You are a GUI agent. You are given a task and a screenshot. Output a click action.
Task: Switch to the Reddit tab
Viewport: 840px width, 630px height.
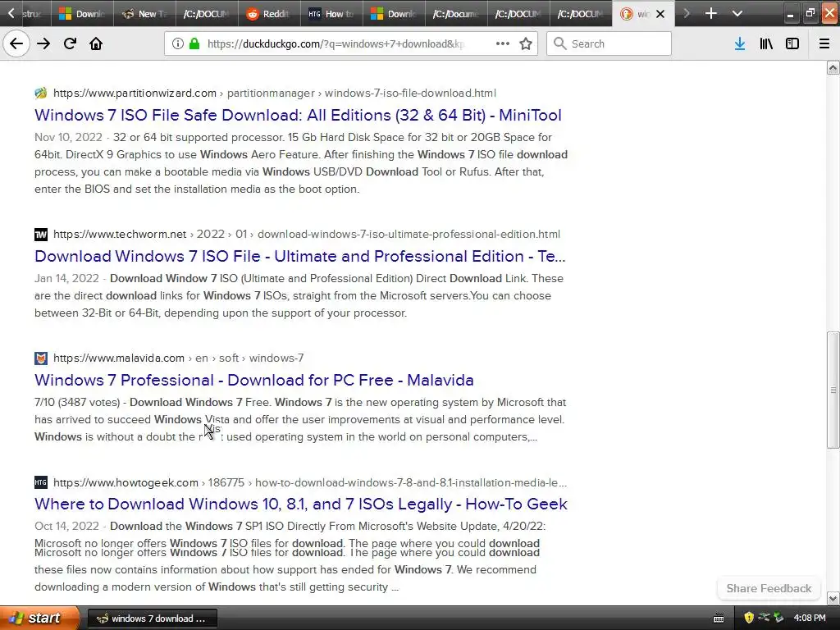pos(269,13)
